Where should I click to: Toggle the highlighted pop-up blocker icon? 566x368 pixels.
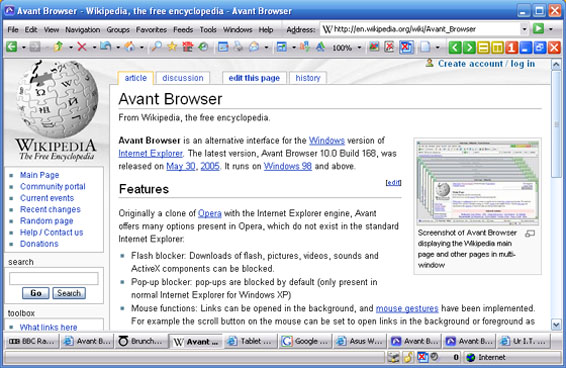[x=406, y=47]
